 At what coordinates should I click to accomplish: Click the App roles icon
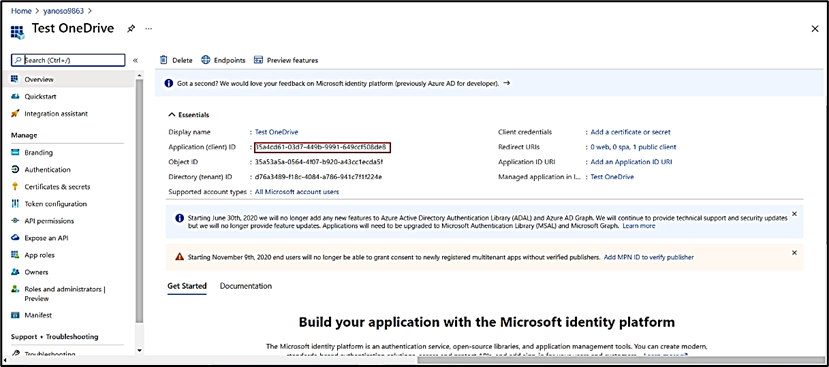tap(15, 255)
